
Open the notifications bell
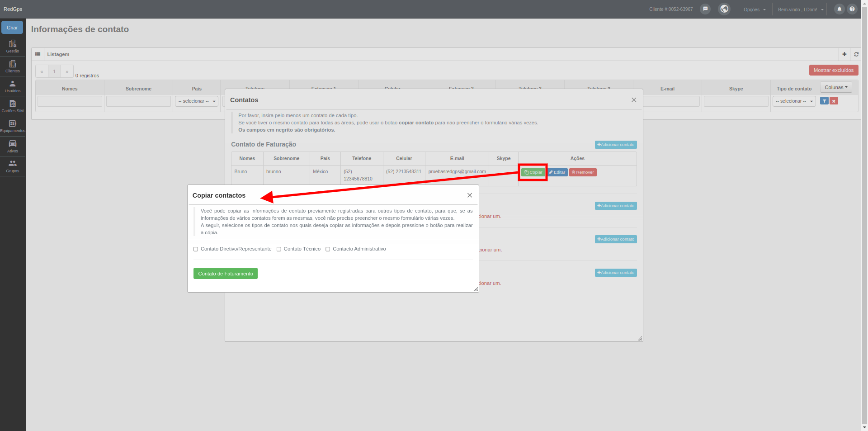coord(840,9)
